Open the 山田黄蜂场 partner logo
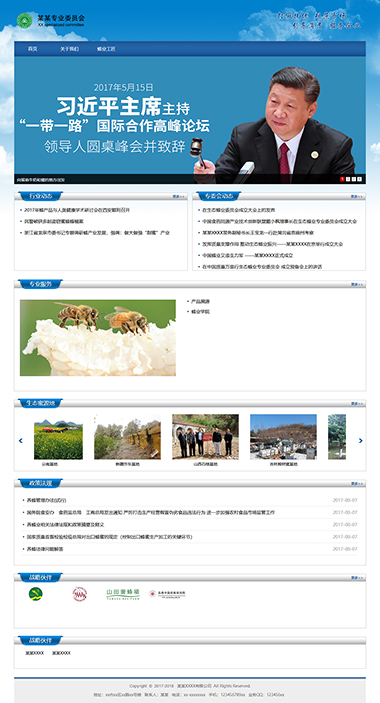 coord(123,594)
